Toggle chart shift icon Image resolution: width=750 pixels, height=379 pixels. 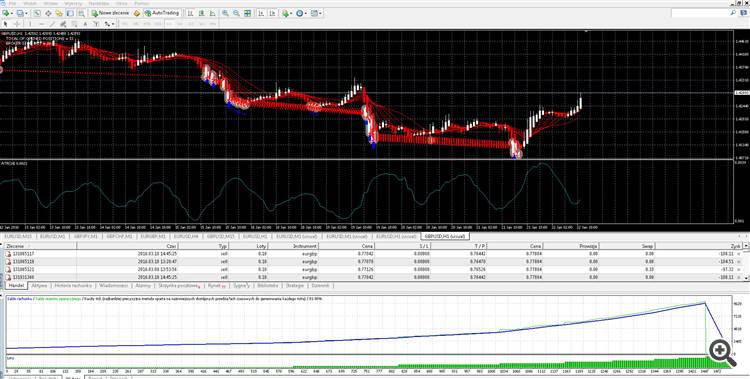[x=272, y=13]
